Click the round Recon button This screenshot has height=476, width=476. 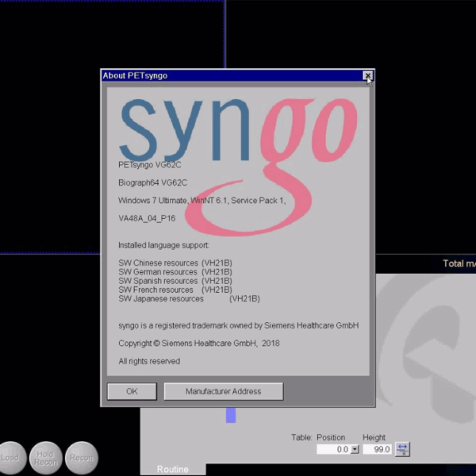[x=81, y=457]
